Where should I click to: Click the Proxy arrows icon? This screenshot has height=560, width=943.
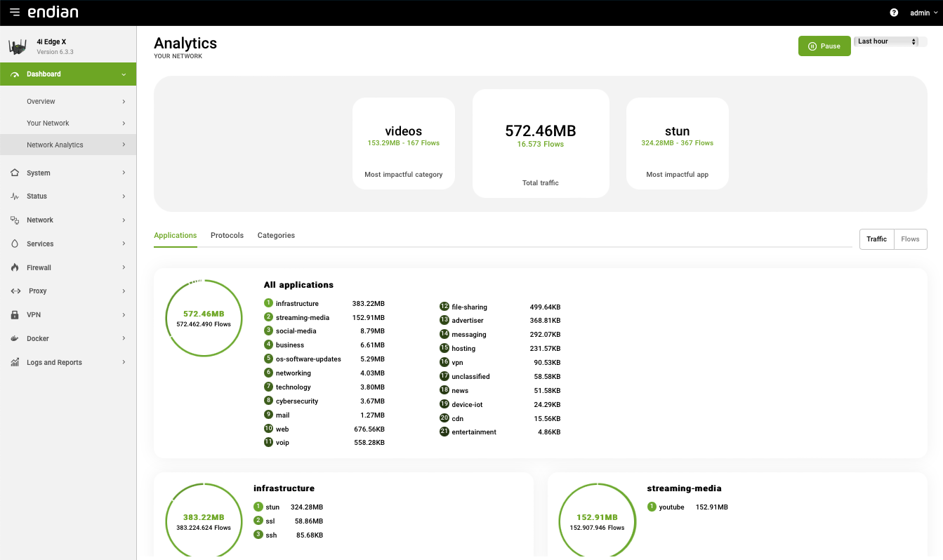(15, 291)
